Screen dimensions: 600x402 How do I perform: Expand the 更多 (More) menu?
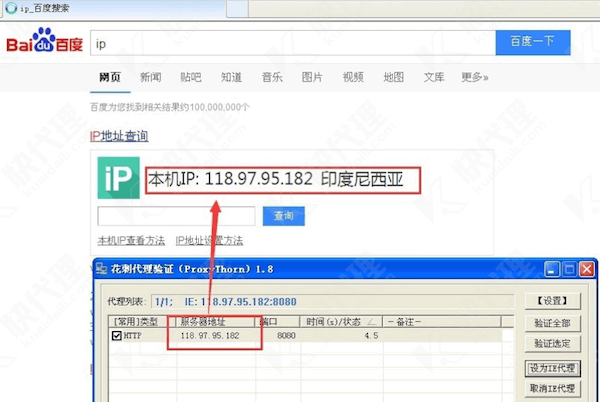(474, 77)
